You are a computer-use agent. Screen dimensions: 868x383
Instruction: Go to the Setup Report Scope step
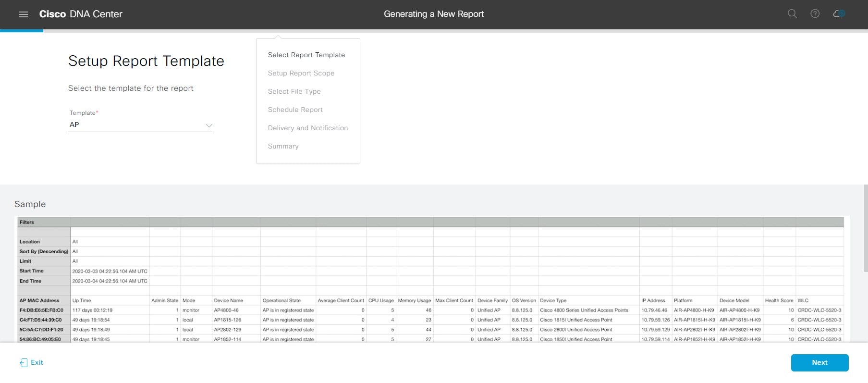(x=301, y=73)
